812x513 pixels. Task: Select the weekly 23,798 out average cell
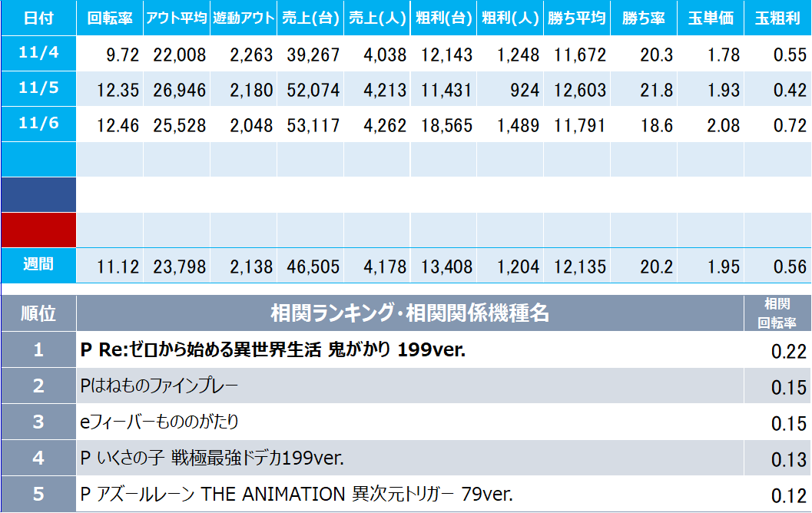click(177, 266)
